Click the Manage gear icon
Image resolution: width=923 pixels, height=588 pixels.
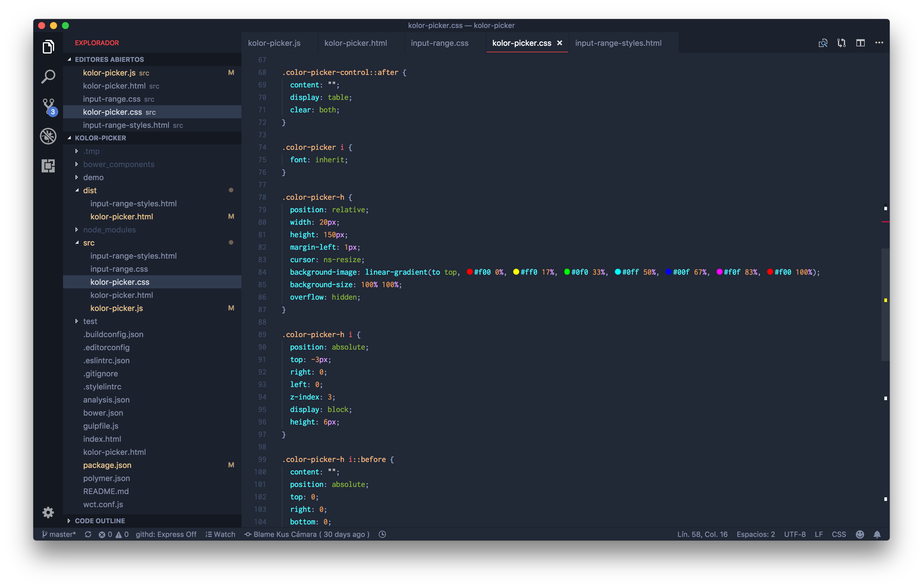click(x=48, y=512)
